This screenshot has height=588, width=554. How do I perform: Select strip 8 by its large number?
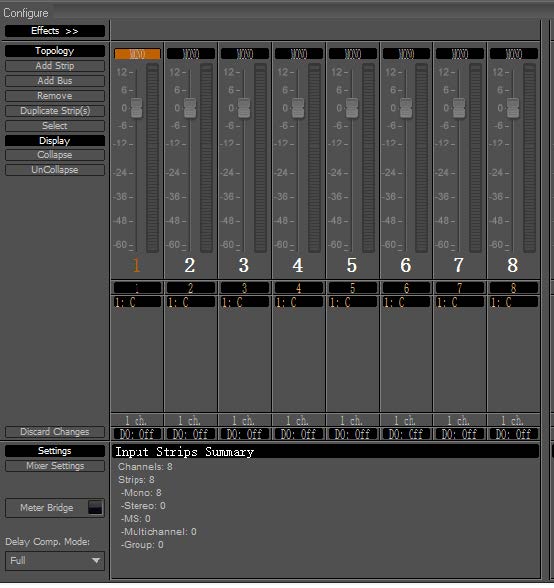pos(513,266)
